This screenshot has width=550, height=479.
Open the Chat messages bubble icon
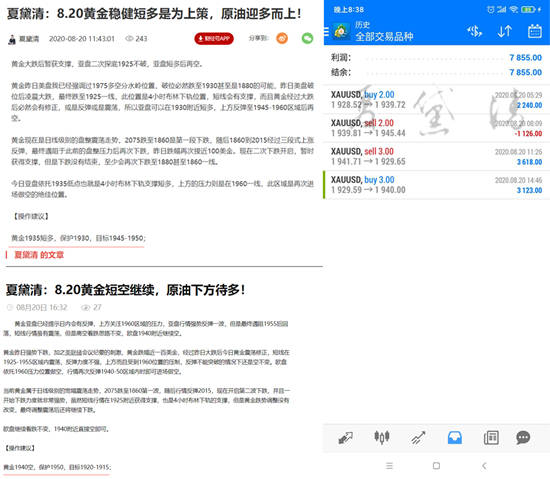click(x=523, y=438)
